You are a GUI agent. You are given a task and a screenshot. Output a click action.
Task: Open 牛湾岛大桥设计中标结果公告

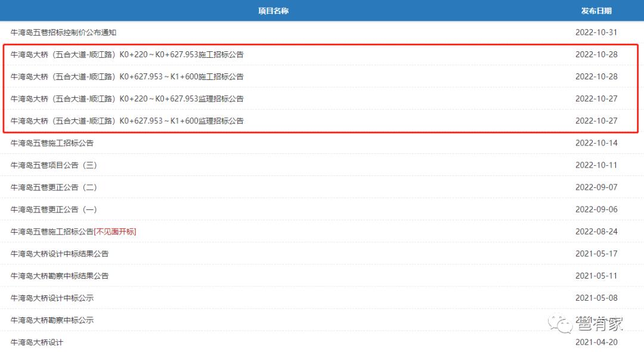(60, 254)
